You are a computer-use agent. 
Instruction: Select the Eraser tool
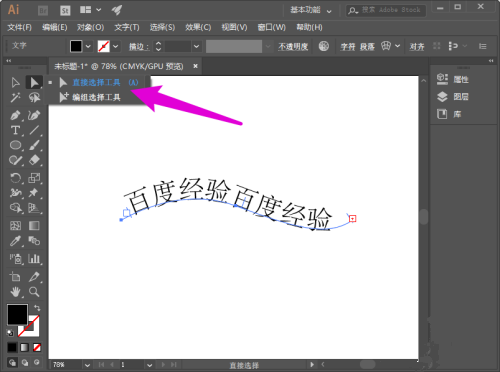click(x=34, y=160)
